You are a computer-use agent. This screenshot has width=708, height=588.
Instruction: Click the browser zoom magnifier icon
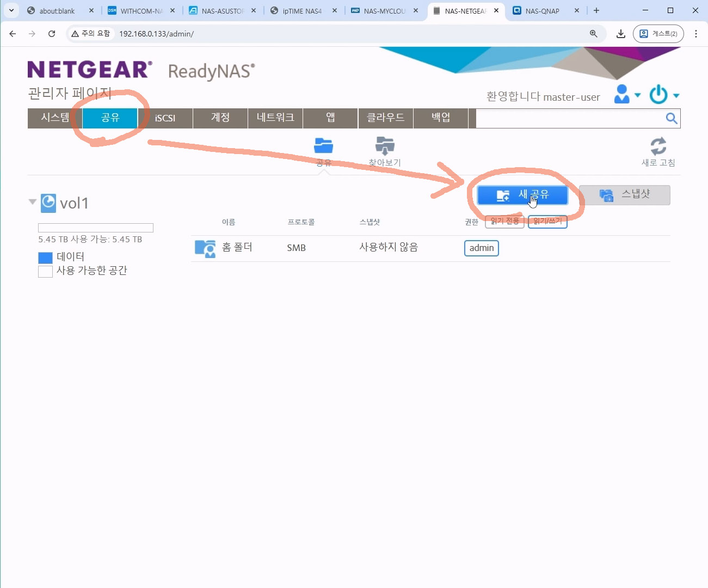click(594, 34)
